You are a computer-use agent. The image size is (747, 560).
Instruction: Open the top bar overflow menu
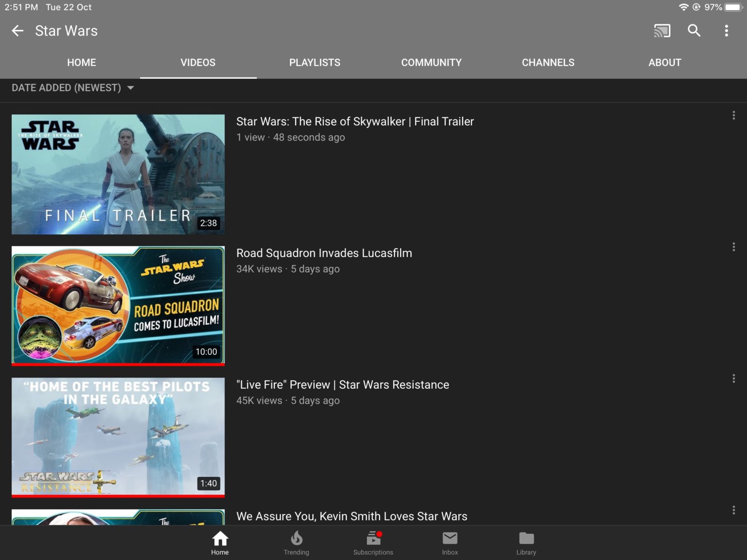[x=726, y=31]
